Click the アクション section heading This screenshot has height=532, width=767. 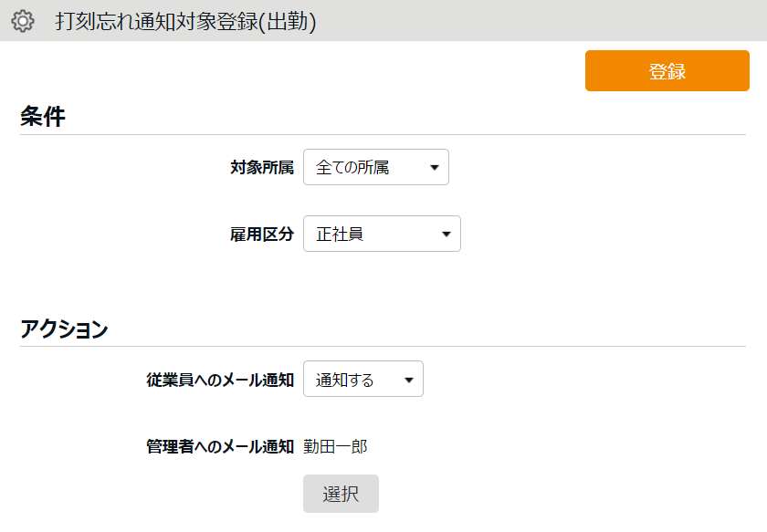[64, 329]
